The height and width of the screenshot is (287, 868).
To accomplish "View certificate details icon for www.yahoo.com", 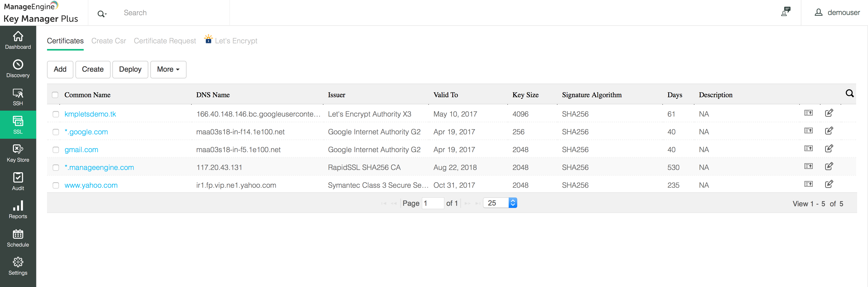I will coord(808,184).
